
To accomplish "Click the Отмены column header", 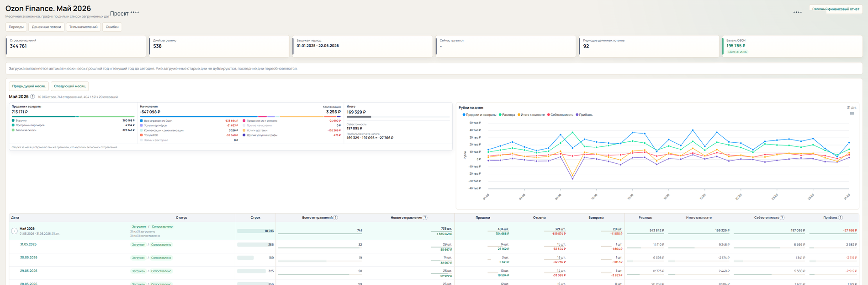I will point(539,218).
